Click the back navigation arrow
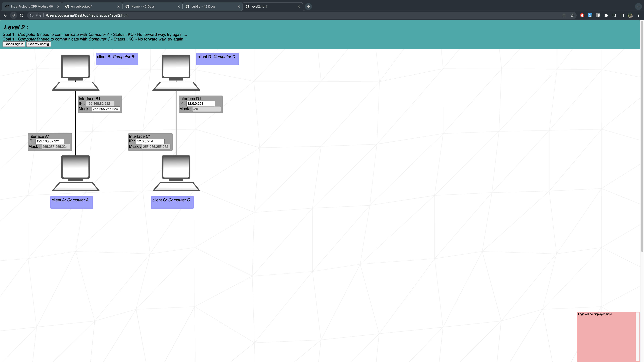The image size is (644, 362). pyautogui.click(x=5, y=15)
